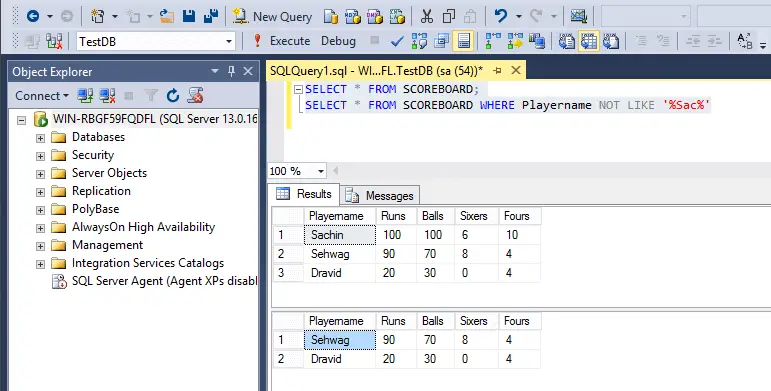The width and height of the screenshot is (771, 391).
Task: Click the Stop activity icon in Object Explorer
Action: (x=129, y=95)
